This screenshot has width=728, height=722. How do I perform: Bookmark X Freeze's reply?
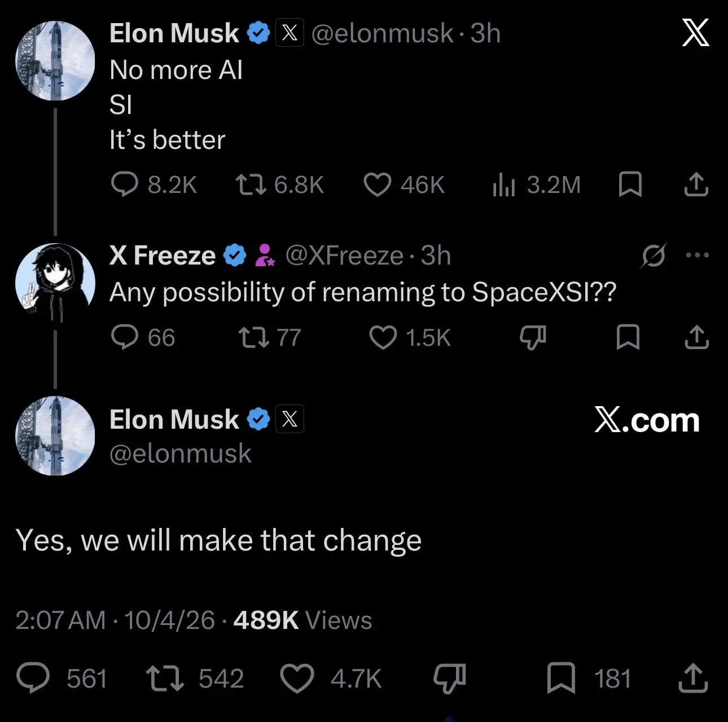628,337
